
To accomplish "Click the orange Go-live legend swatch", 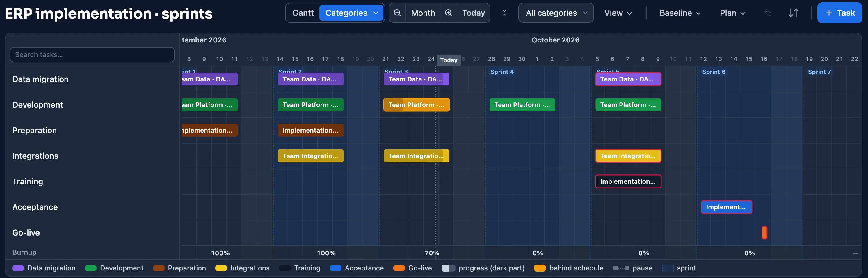I will [399, 268].
